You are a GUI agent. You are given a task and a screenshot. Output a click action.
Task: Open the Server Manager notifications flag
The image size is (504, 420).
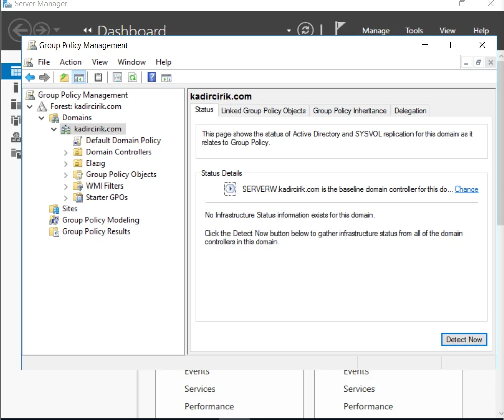[340, 28]
